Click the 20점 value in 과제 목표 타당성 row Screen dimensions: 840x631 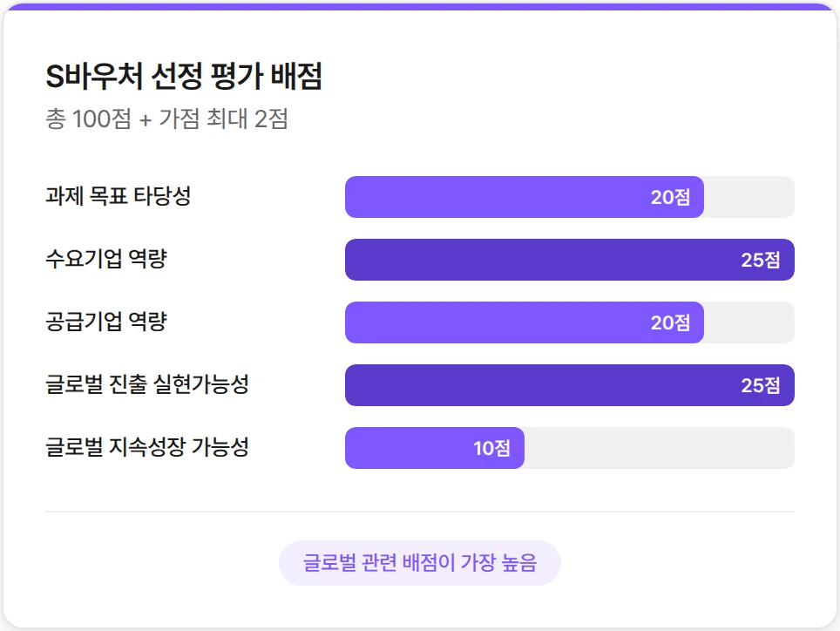click(670, 197)
